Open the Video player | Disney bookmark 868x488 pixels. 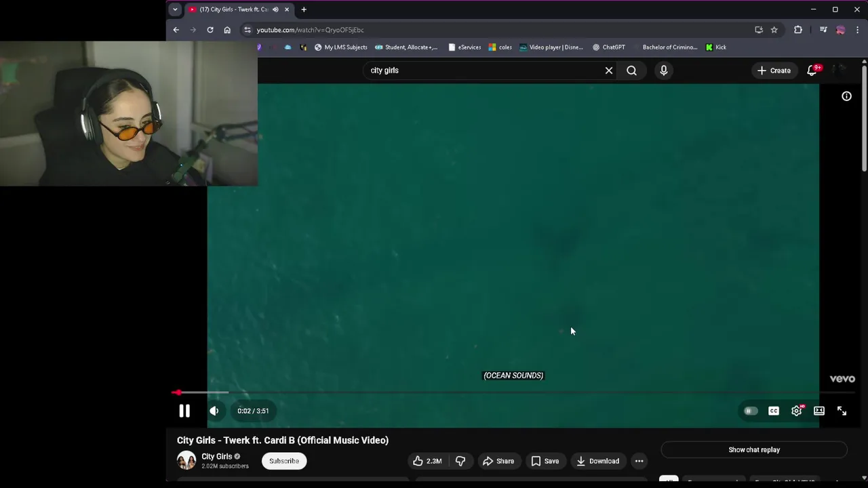[551, 47]
